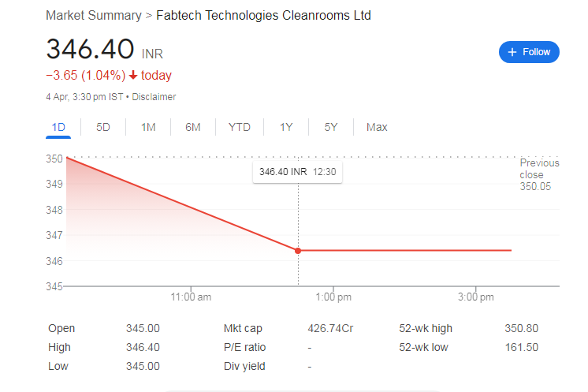This screenshot has height=392, width=588.
Task: Click the plus icon on Follow
Action: click(x=512, y=52)
